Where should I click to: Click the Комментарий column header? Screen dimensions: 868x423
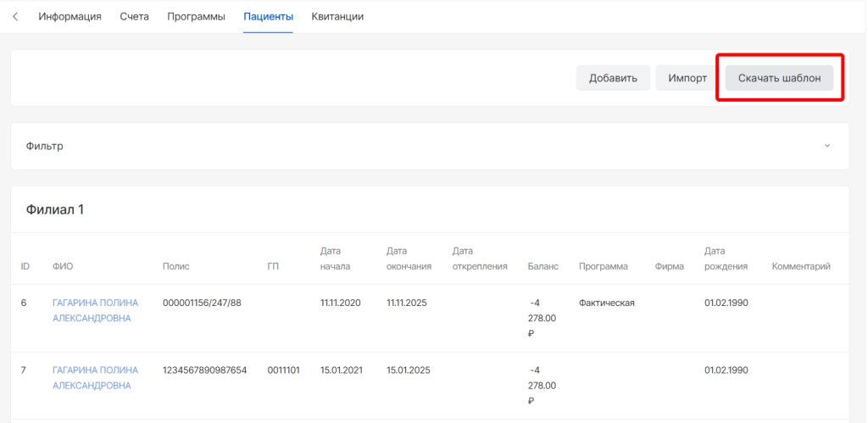800,266
